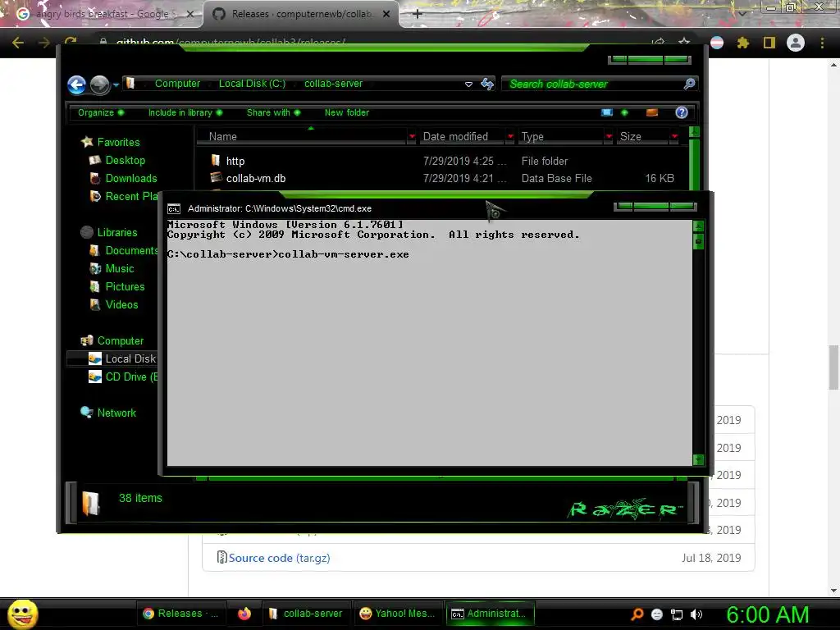840x630 pixels.
Task: Open a new Chrome tab
Action: coord(418,14)
